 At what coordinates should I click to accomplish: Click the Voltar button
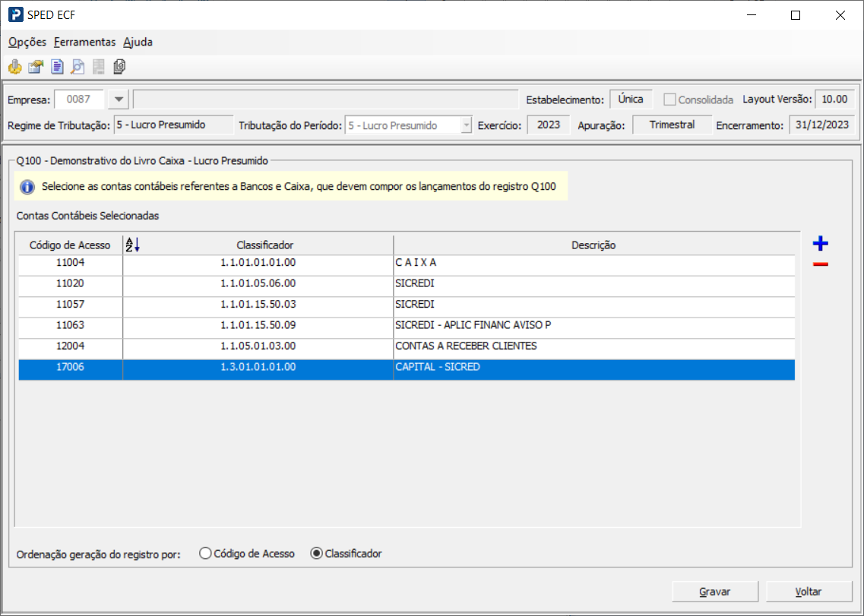809,591
